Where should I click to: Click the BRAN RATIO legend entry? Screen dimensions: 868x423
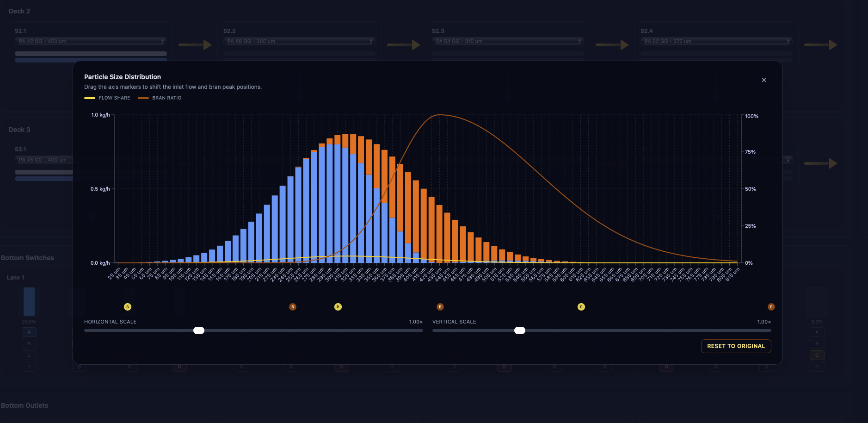[x=160, y=98]
